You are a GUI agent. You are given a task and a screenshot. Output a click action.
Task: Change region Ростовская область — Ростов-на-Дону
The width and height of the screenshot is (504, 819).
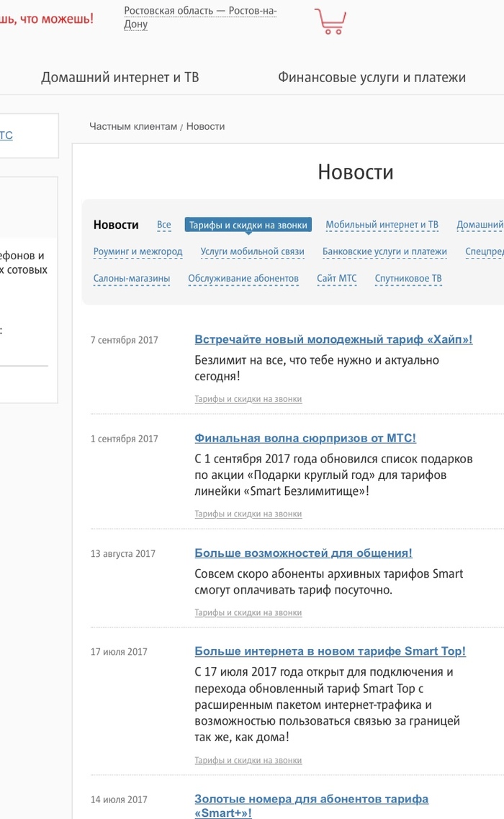click(x=200, y=17)
